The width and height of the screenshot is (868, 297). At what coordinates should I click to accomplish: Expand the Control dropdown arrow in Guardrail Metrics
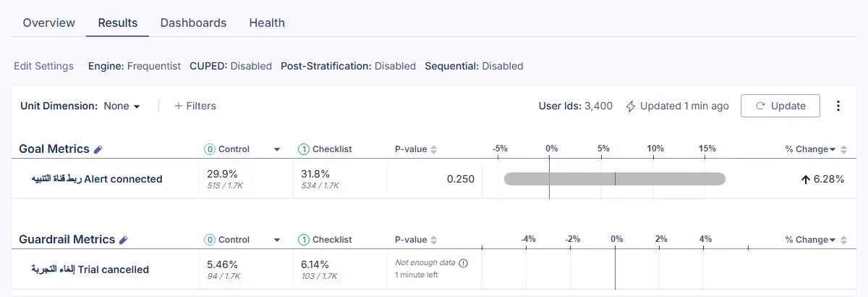point(276,240)
